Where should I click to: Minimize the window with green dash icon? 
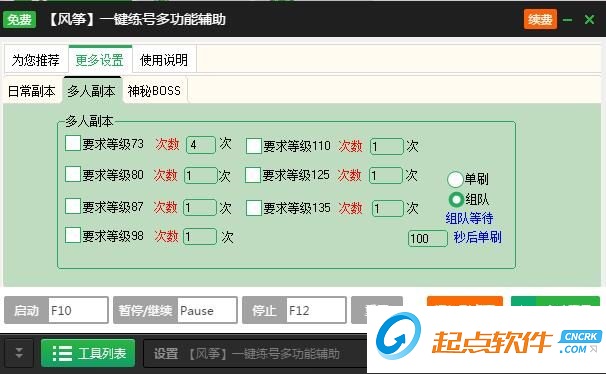point(567,19)
